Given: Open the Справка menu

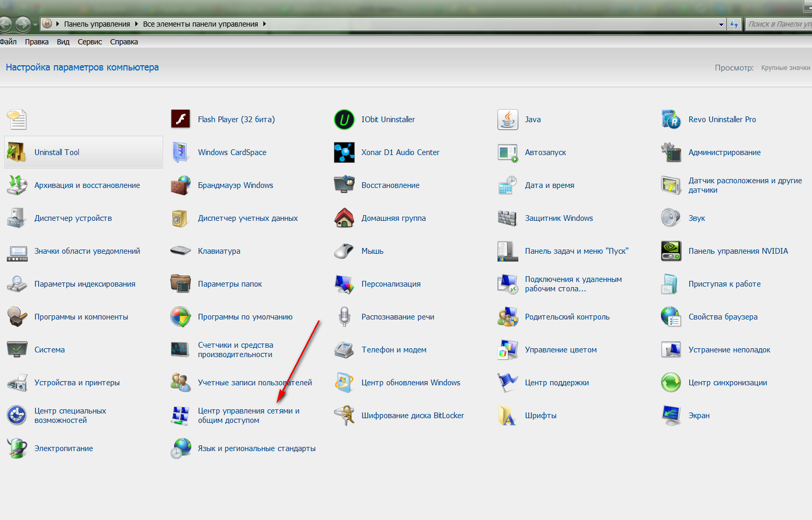Looking at the screenshot, I should point(124,42).
